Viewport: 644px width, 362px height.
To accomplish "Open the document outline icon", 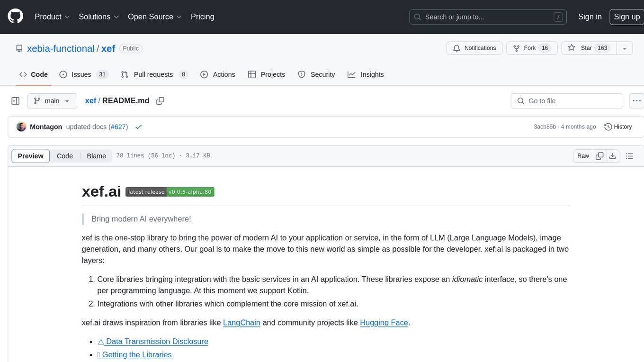I will pos(629,156).
